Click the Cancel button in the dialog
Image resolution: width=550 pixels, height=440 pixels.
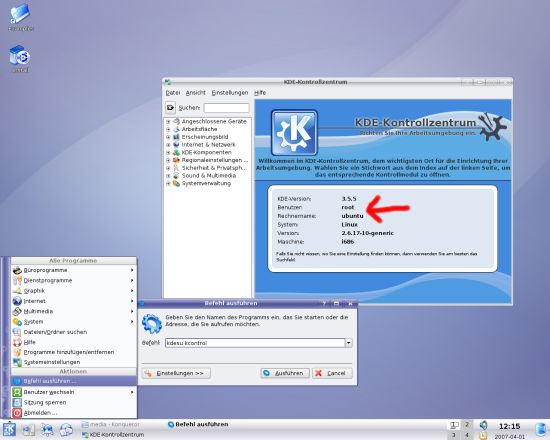[332, 373]
